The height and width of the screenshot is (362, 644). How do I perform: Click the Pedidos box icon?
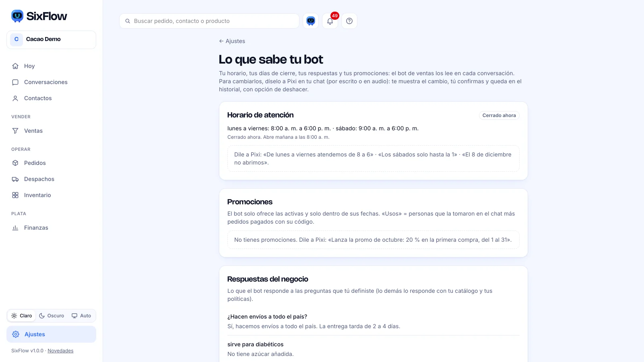[15, 163]
